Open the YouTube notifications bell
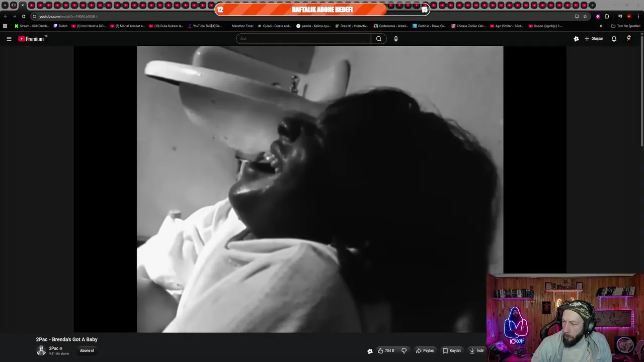Image resolution: width=644 pixels, height=362 pixels. [614, 39]
